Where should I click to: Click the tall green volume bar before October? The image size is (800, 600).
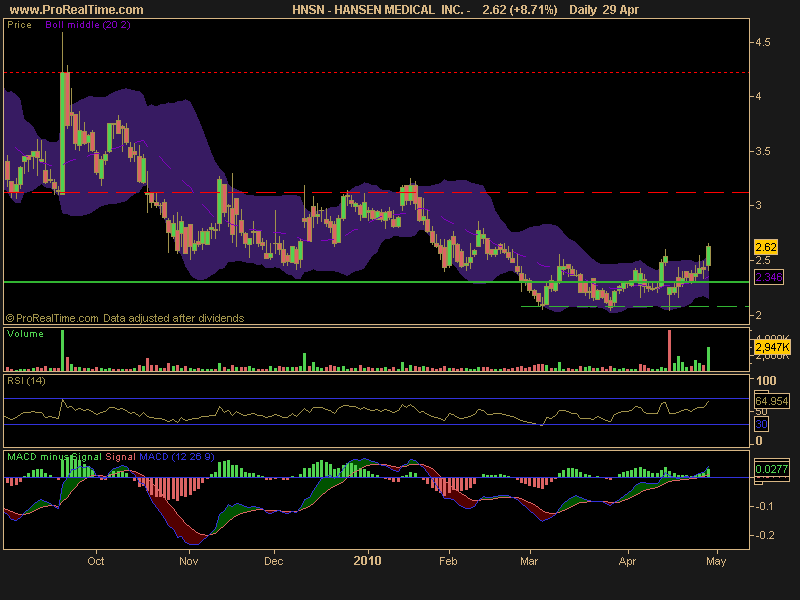63,351
